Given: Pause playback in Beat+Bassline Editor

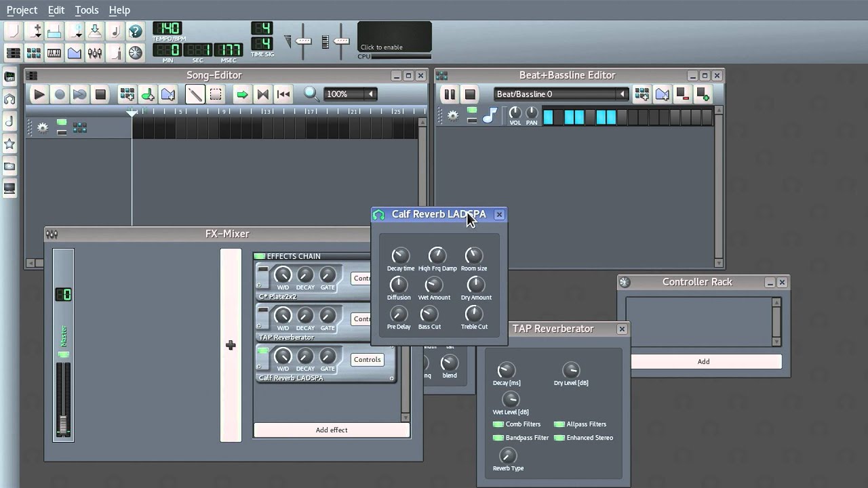Looking at the screenshot, I should [x=449, y=94].
